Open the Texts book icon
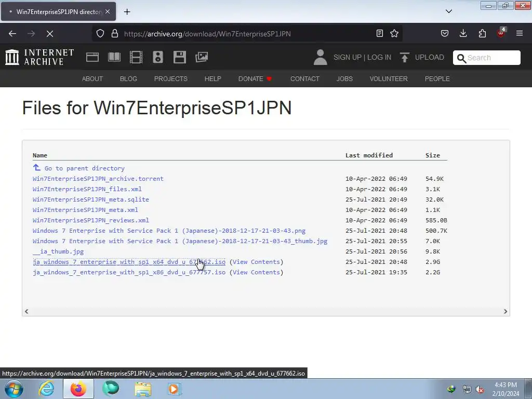This screenshot has width=532, height=399. click(114, 57)
